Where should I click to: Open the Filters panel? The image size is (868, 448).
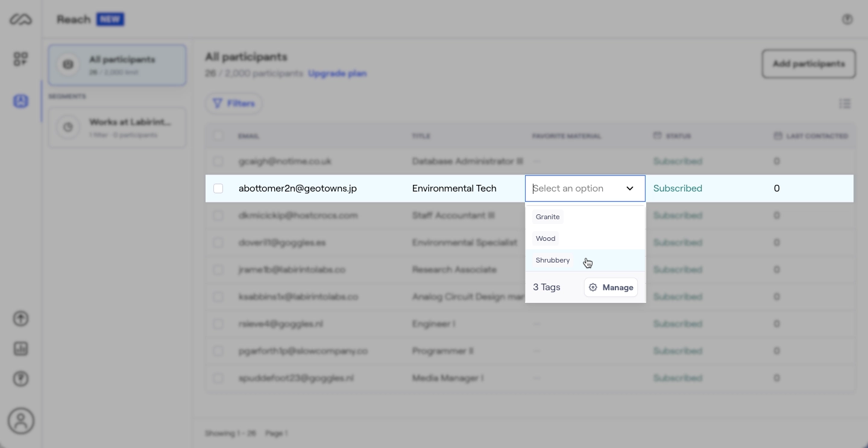234,103
